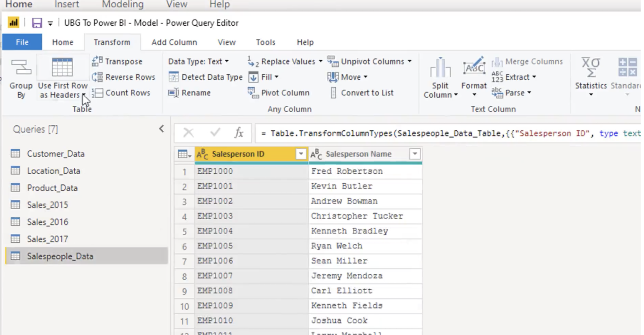Viewport: 644px width, 335px height.
Task: Click the Merge Columns icon
Action: coord(497,61)
